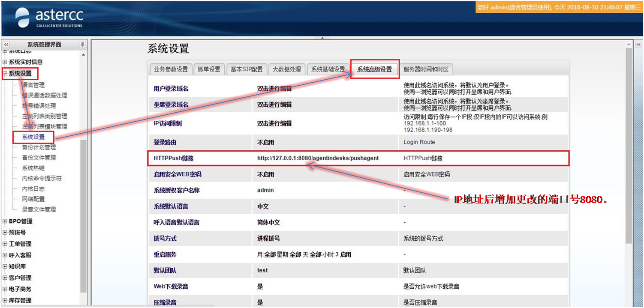Expand the 知识库 tree node
The height and width of the screenshot is (308, 644).
click(x=5, y=266)
